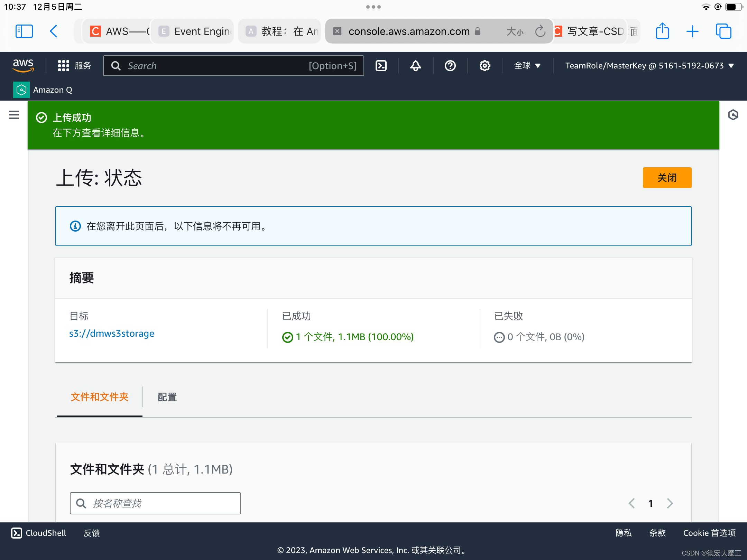The height and width of the screenshot is (560, 747).
Task: Open CloudShell from the footer bar
Action: point(39,533)
